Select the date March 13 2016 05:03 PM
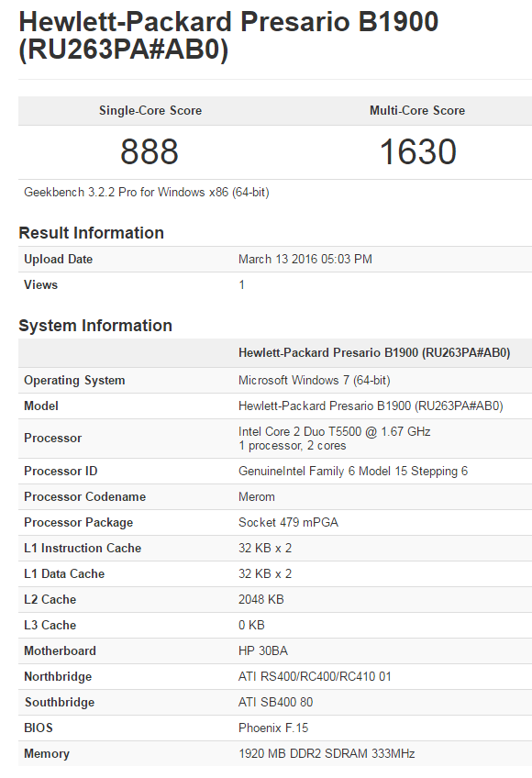This screenshot has width=532, height=778. [305, 260]
